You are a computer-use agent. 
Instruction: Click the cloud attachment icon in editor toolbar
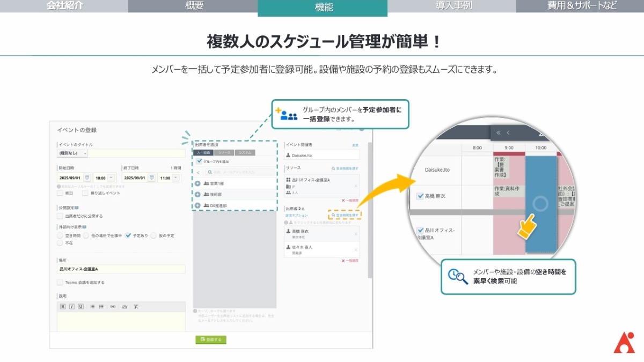[x=125, y=307]
